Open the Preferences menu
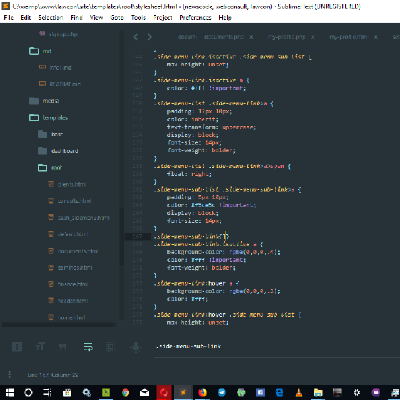This screenshot has width=400, height=400. pyautogui.click(x=195, y=17)
